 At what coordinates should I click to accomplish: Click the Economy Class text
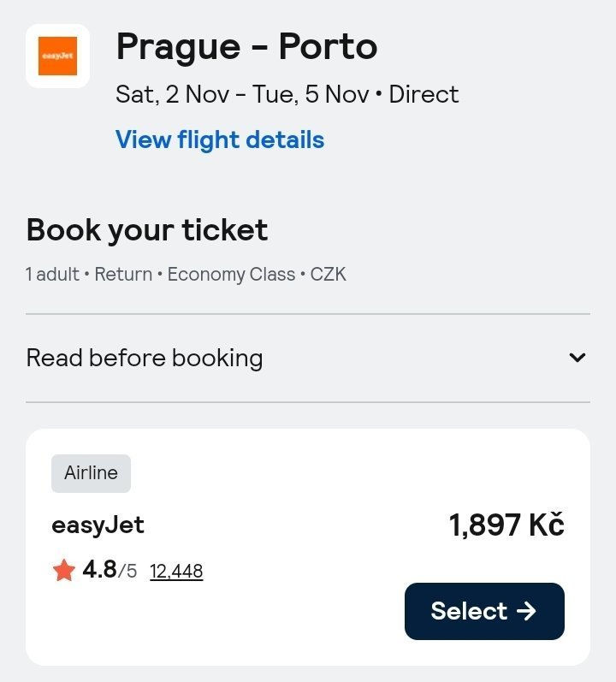pos(231,275)
